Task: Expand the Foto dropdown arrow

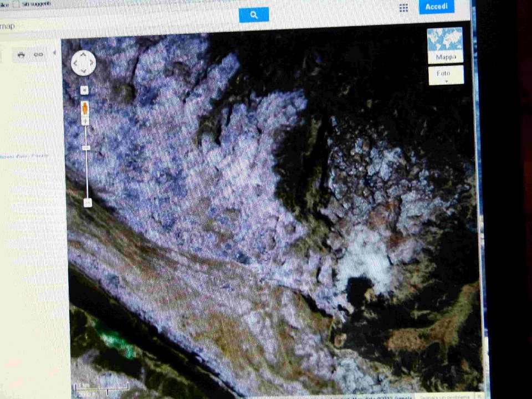Action: 446,81
